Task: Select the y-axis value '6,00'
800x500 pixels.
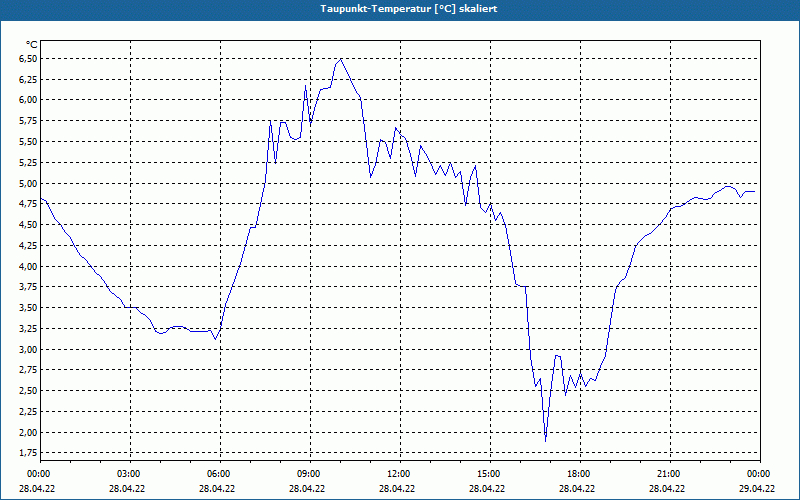Action: (28, 100)
